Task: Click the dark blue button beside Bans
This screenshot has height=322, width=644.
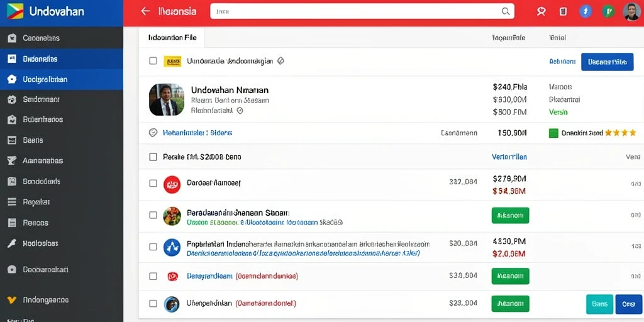Action: (x=629, y=304)
